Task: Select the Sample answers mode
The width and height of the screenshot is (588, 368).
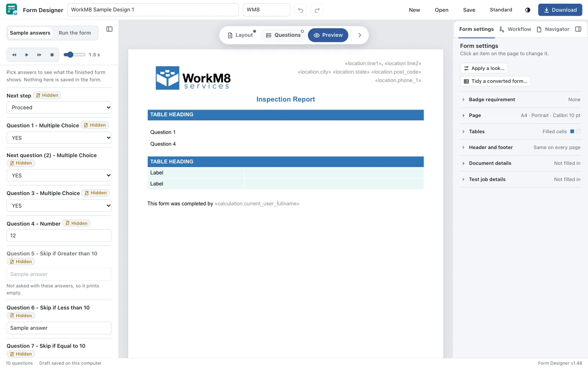Action: [x=30, y=33]
